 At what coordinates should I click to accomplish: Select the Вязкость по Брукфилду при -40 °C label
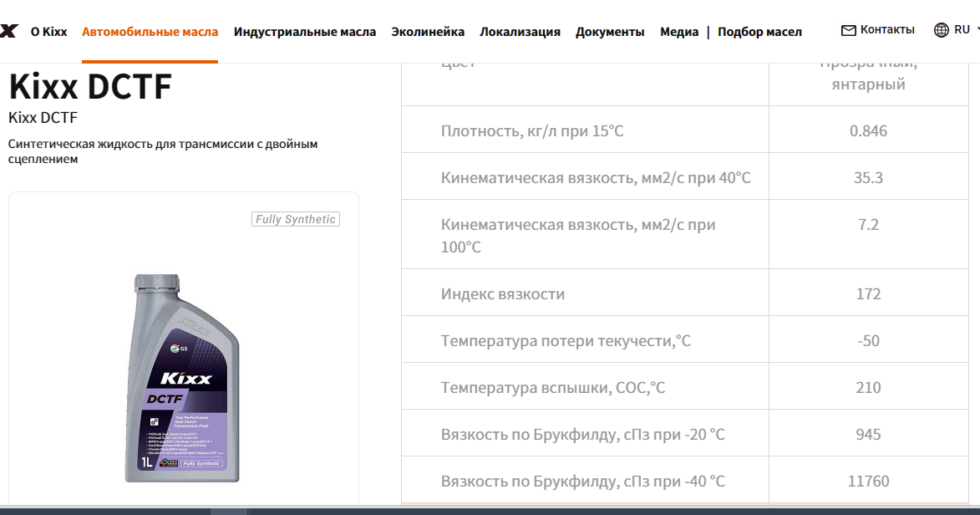[x=582, y=482]
